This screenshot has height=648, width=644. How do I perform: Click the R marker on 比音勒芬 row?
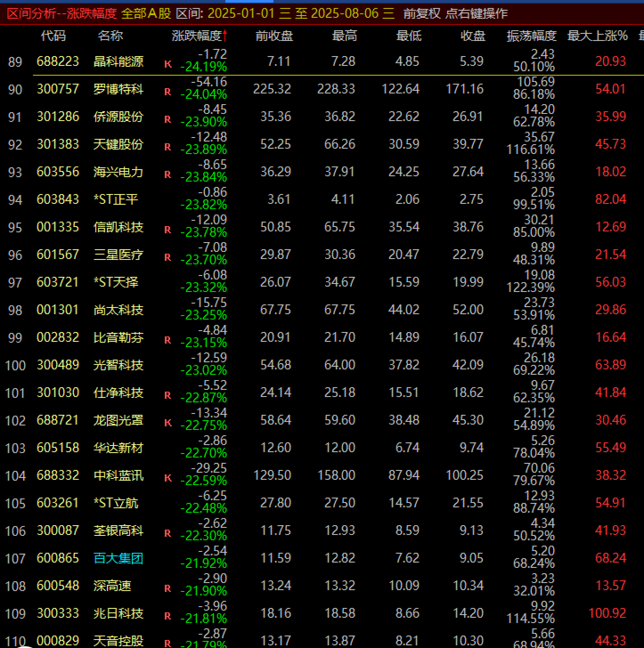[x=168, y=340]
